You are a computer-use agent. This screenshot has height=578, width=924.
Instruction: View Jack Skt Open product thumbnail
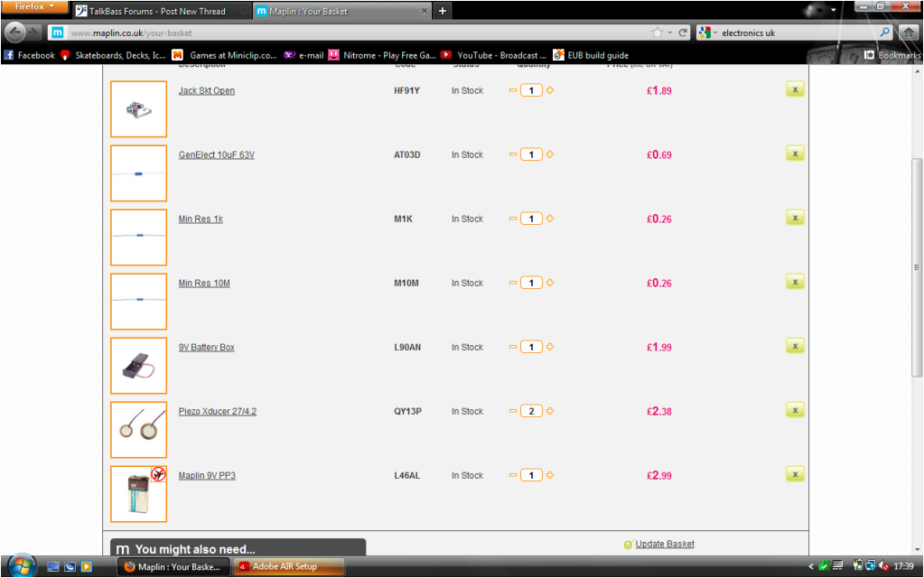138,109
